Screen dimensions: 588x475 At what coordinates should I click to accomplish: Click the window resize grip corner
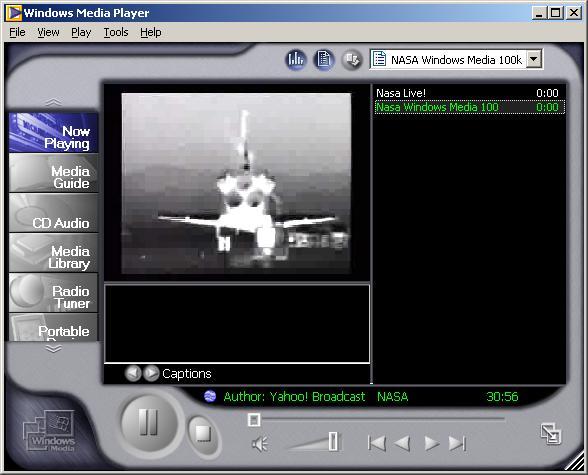[x=574, y=460]
